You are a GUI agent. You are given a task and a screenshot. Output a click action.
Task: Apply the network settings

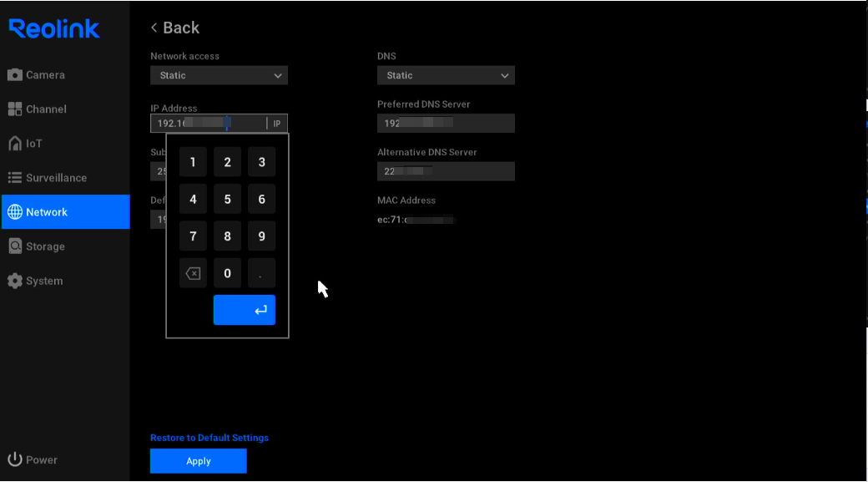click(198, 461)
